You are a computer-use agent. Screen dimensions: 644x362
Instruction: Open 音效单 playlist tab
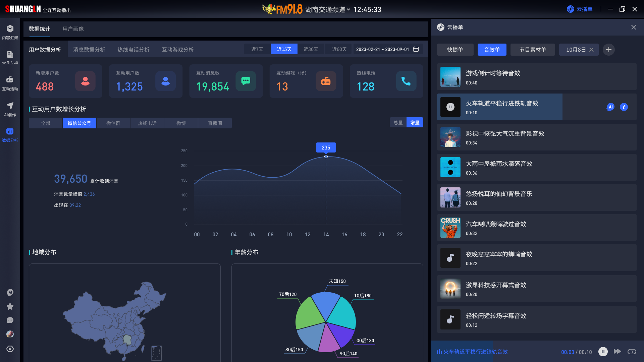click(x=492, y=50)
